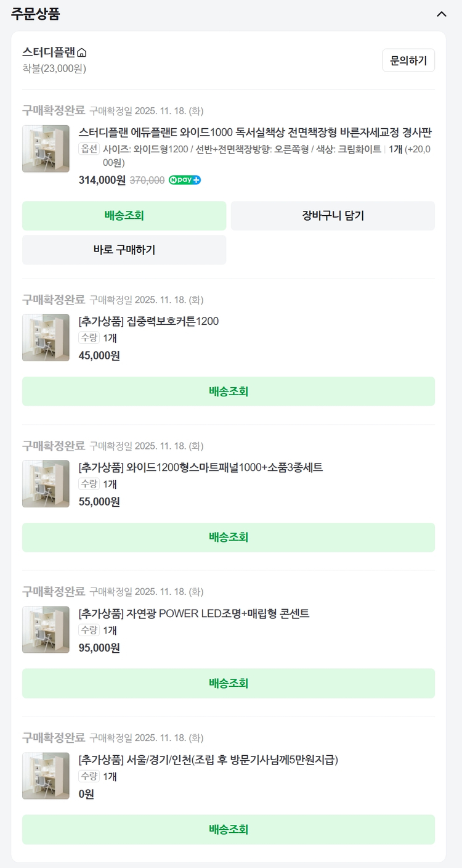Image resolution: width=462 pixels, height=868 pixels.
Task: Click the main desk product thumbnail image
Action: tap(46, 148)
